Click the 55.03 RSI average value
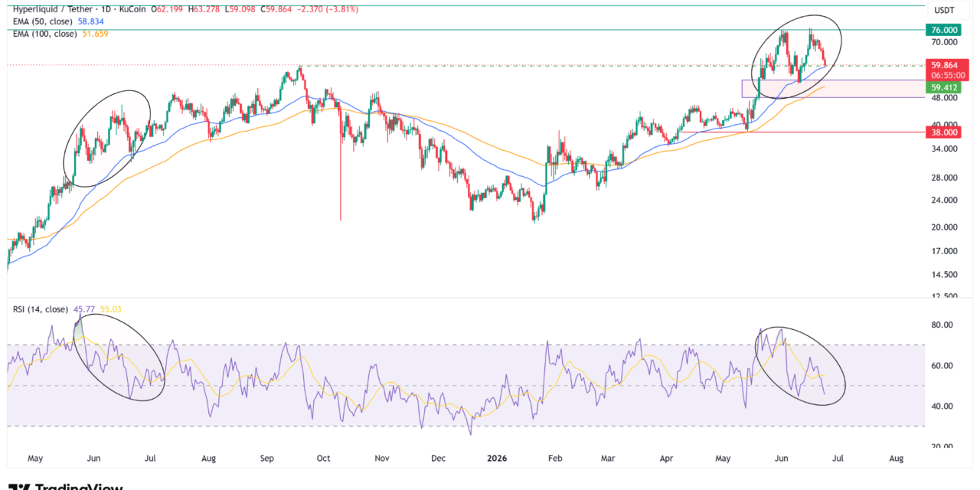 [x=110, y=309]
